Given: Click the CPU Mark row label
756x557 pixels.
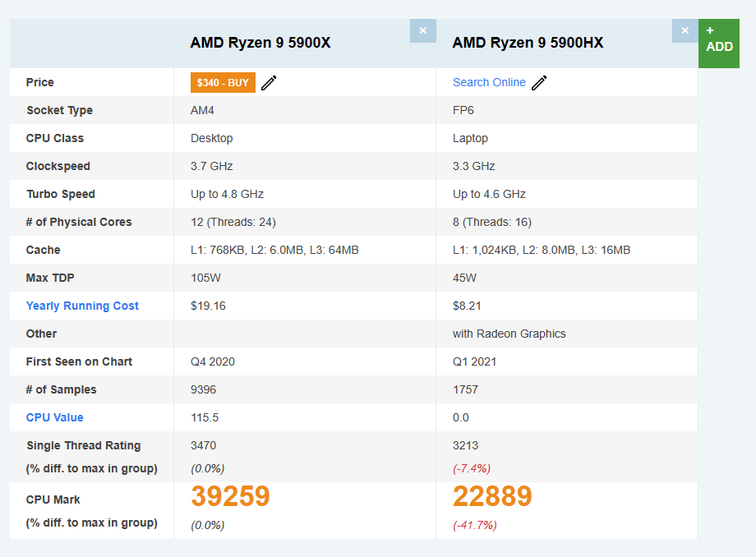Looking at the screenshot, I should click(x=53, y=499).
